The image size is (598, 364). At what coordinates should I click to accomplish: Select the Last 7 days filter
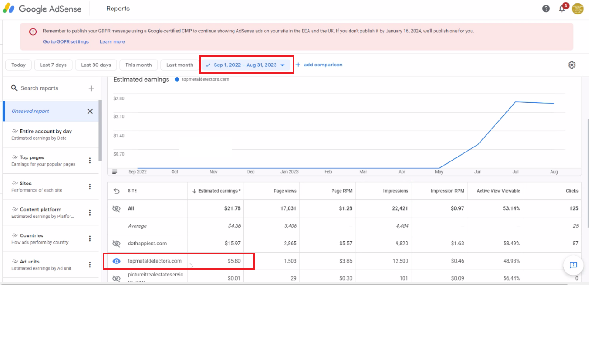point(53,65)
